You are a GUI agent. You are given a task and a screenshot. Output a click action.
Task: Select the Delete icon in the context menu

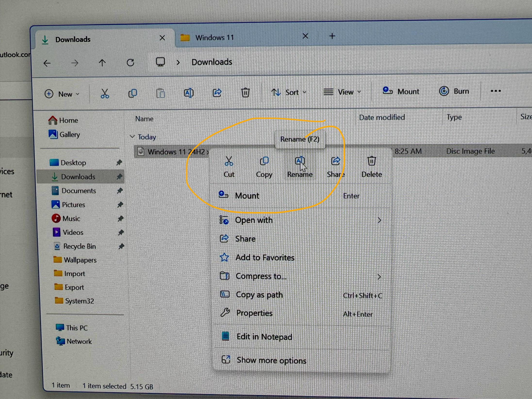click(x=371, y=161)
